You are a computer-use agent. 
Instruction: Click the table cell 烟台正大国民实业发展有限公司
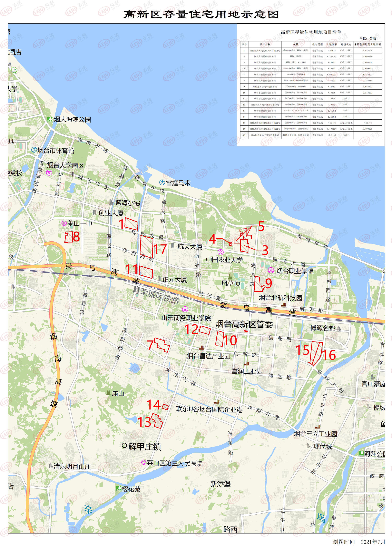[265, 51]
